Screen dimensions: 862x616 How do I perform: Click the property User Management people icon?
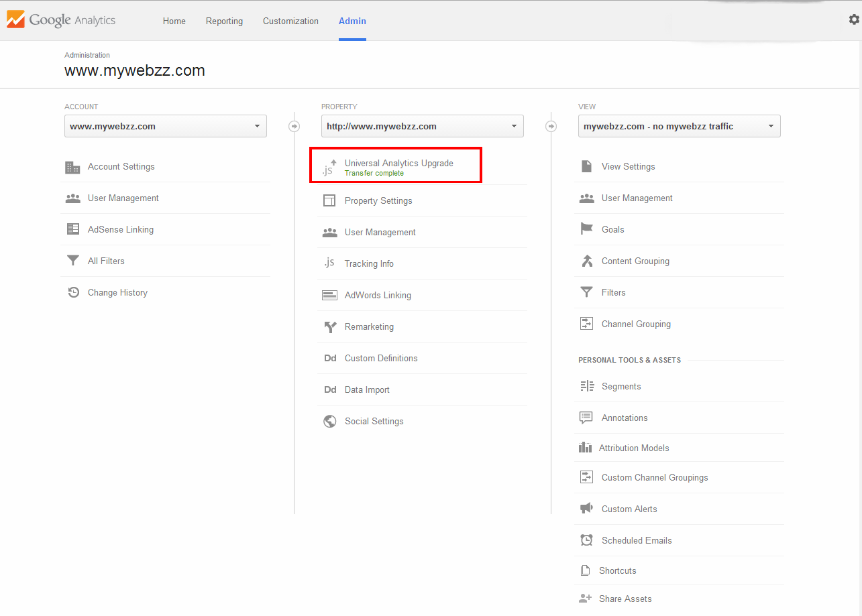(329, 233)
